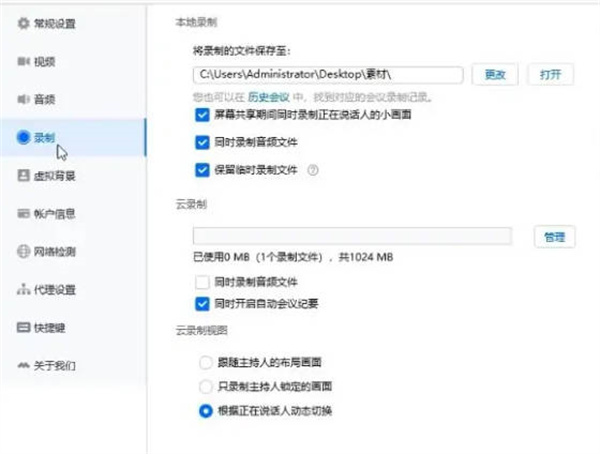The height and width of the screenshot is (454, 600).
Task: Select 只录制主持人锁定的画面 radio option
Action: coord(205,386)
